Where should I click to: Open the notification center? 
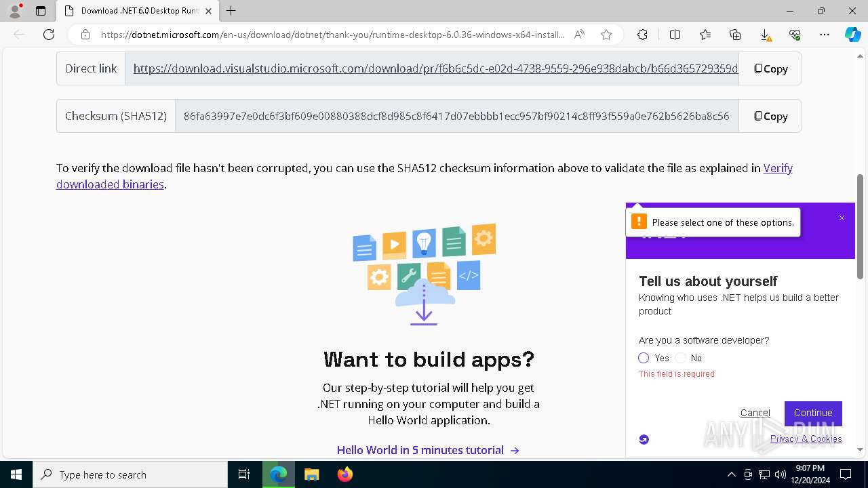click(846, 474)
